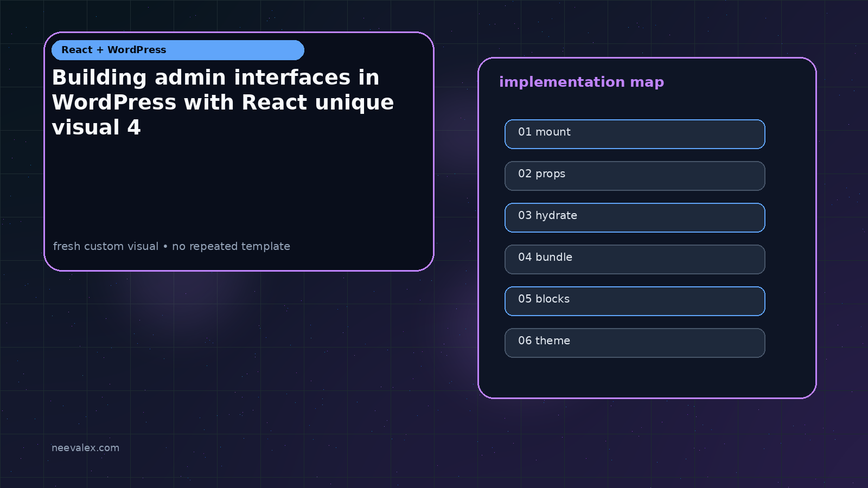
Task: Click the React + WordPress badge
Action: (x=178, y=50)
